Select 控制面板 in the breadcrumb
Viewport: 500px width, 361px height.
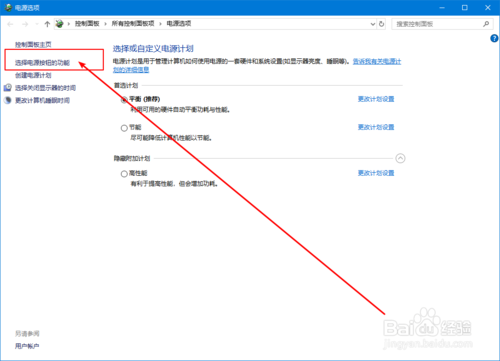(87, 24)
